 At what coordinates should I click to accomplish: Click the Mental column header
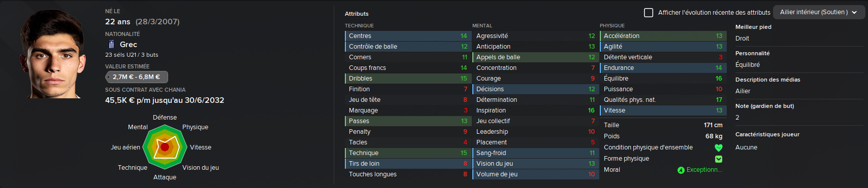click(x=482, y=25)
